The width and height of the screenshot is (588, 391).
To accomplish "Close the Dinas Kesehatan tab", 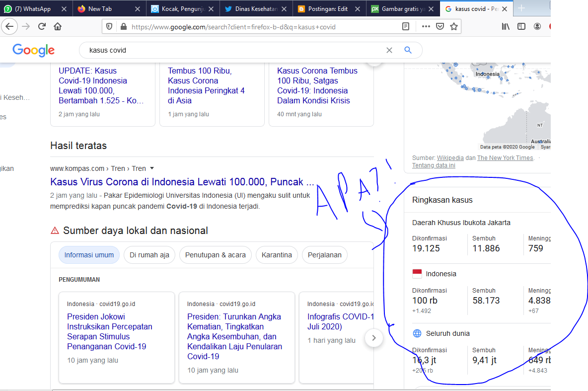I will point(284,8).
